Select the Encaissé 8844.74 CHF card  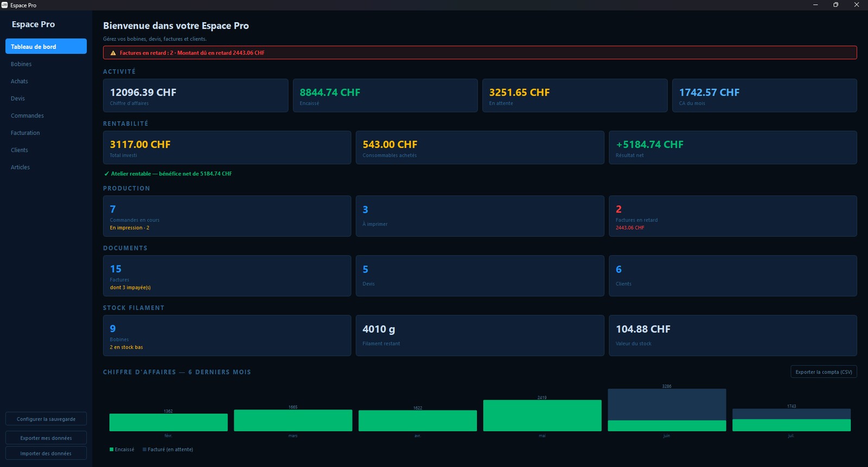click(385, 96)
